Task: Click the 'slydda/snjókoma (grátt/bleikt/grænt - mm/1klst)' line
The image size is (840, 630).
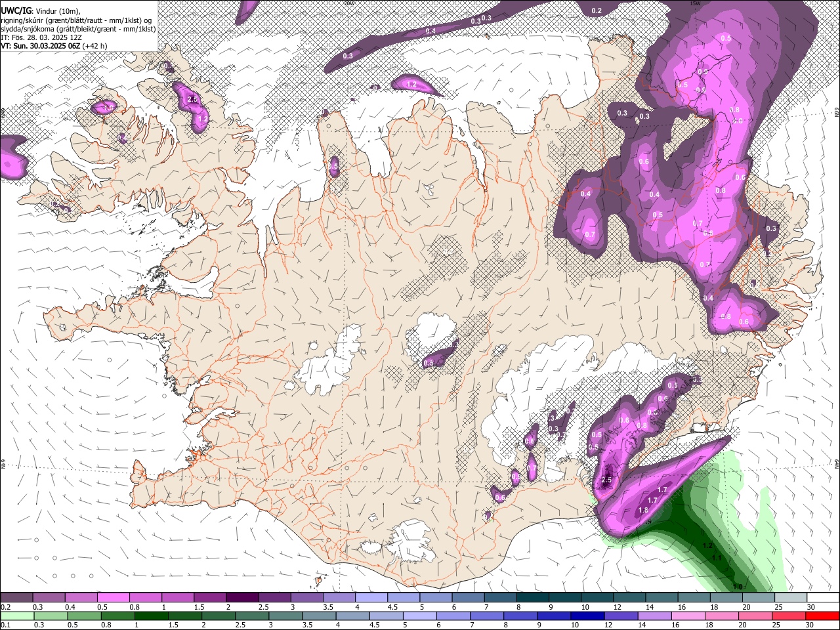Action: 78,28
